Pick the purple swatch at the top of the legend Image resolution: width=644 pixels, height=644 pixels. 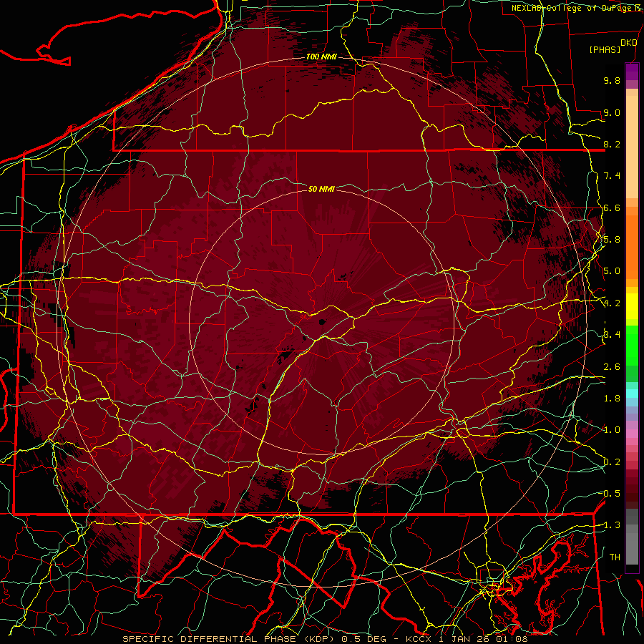[x=632, y=72]
